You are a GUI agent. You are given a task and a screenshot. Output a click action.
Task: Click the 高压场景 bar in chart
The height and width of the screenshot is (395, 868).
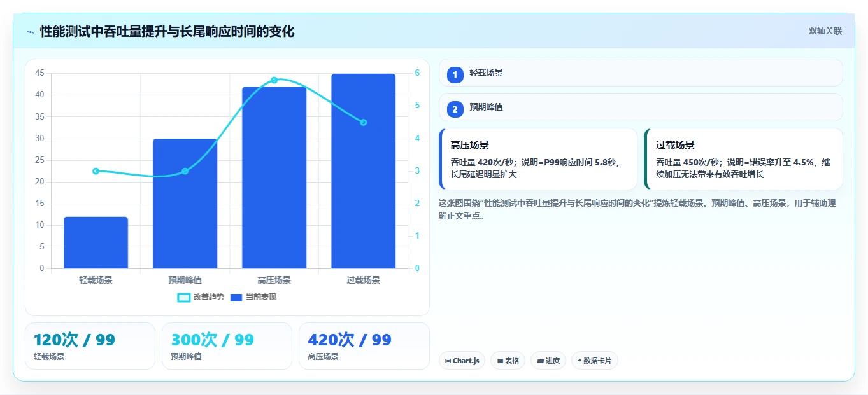point(274,177)
